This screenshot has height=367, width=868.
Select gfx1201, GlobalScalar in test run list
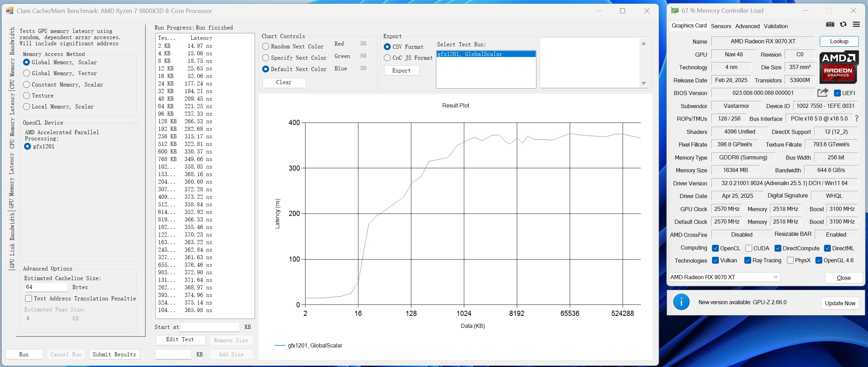(x=486, y=54)
